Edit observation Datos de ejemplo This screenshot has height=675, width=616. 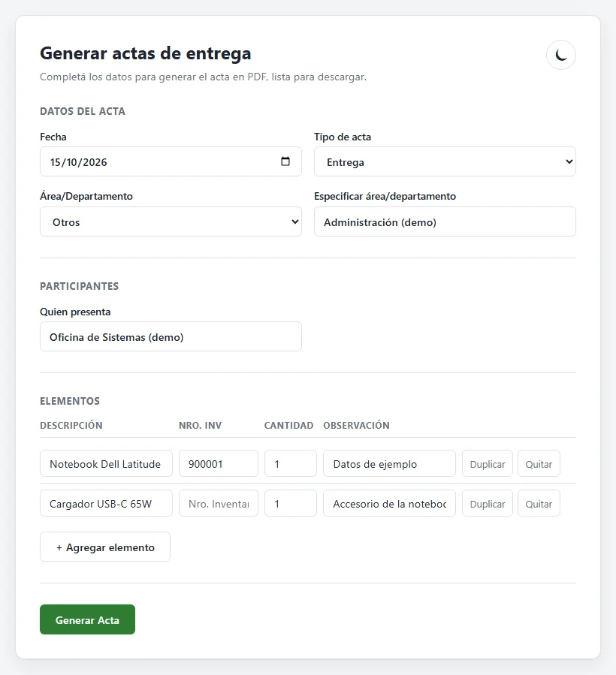[389, 463]
